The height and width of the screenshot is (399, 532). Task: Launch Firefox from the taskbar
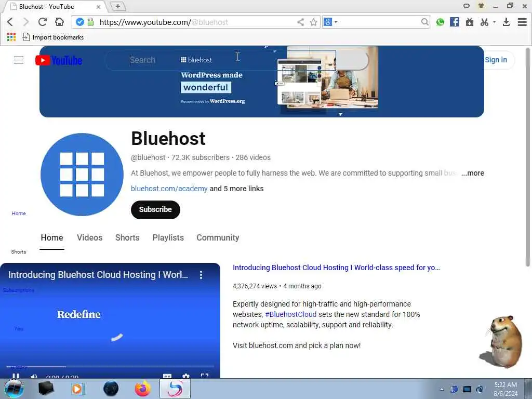coord(142,389)
